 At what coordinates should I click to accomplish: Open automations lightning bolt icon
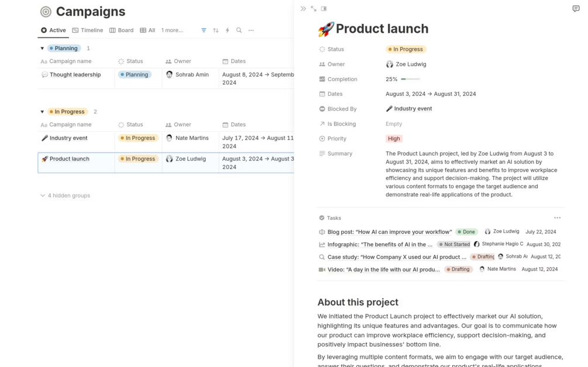tap(228, 30)
